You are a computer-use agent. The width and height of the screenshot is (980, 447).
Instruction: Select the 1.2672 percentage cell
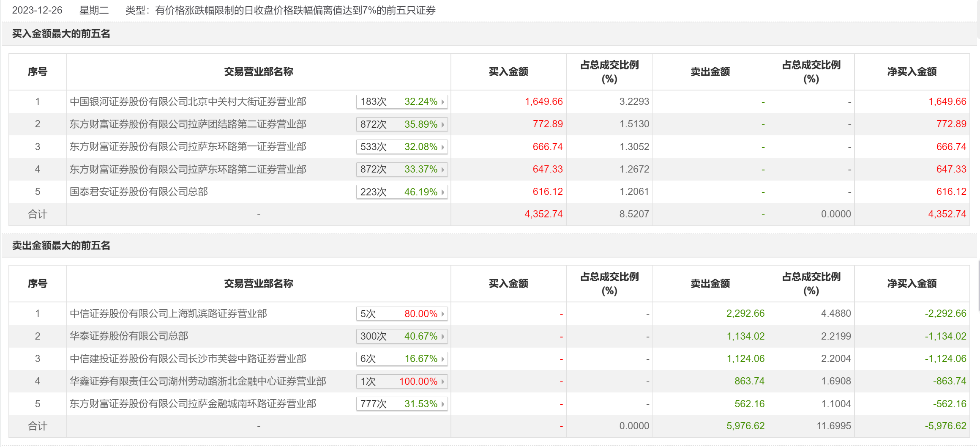(x=634, y=169)
